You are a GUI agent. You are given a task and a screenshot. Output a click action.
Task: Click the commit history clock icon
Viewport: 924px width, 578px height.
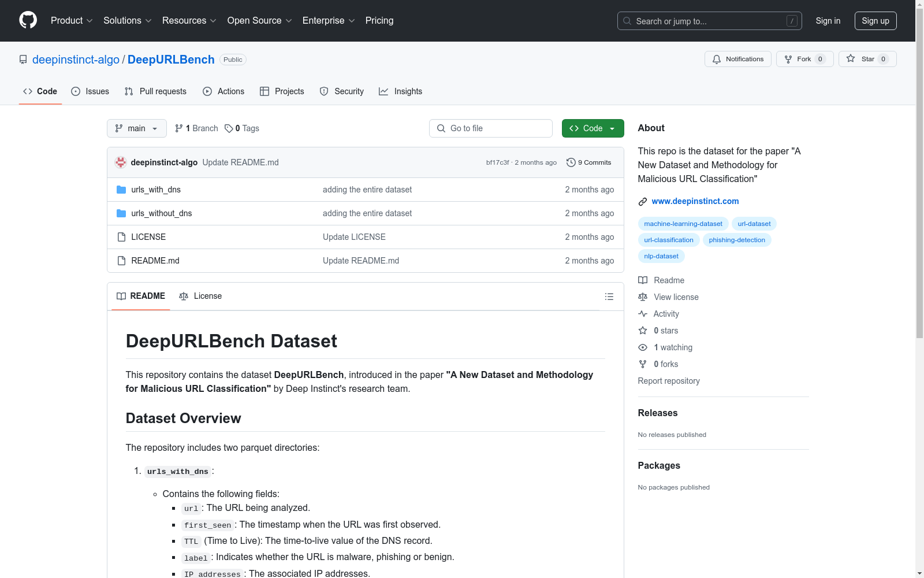(x=571, y=162)
